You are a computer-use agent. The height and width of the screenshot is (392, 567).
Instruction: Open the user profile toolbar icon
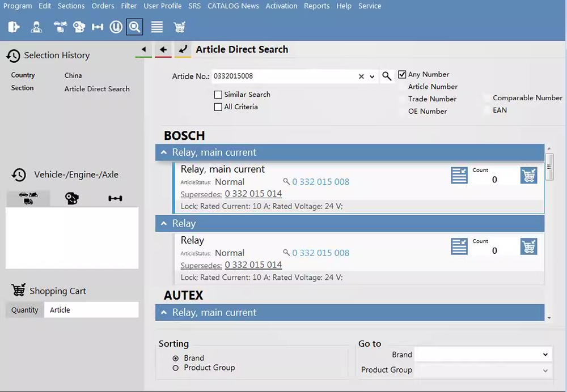pos(37,27)
